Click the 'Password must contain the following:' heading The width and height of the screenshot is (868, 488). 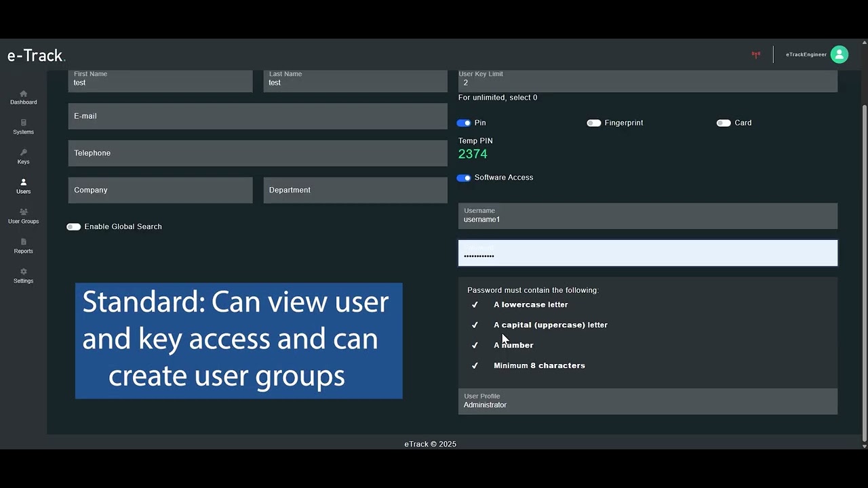point(533,290)
